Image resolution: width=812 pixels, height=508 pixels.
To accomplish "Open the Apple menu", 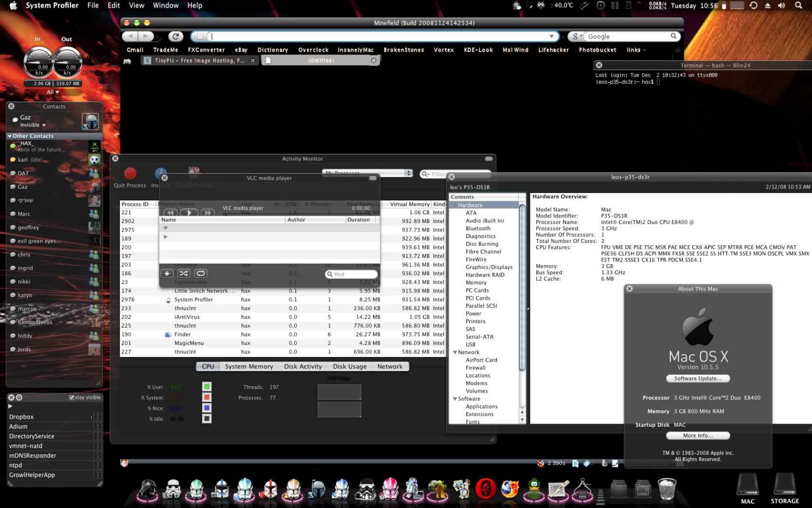I will [14, 6].
